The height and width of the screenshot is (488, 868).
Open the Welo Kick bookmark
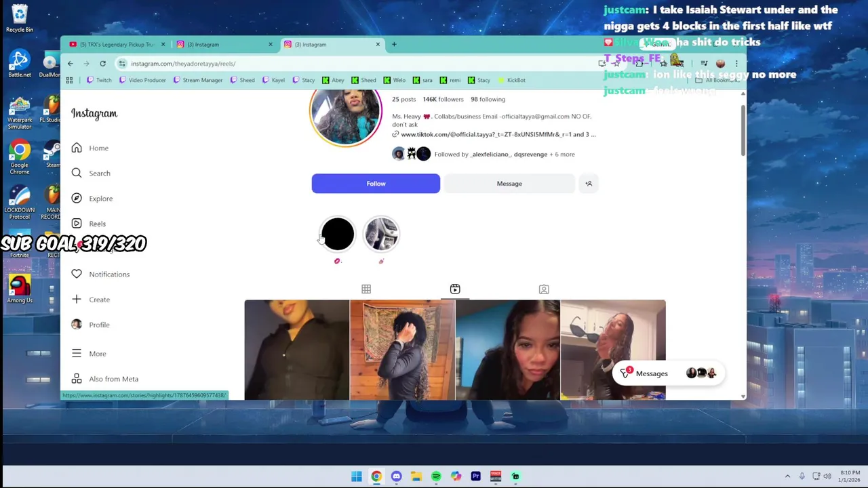(x=395, y=80)
